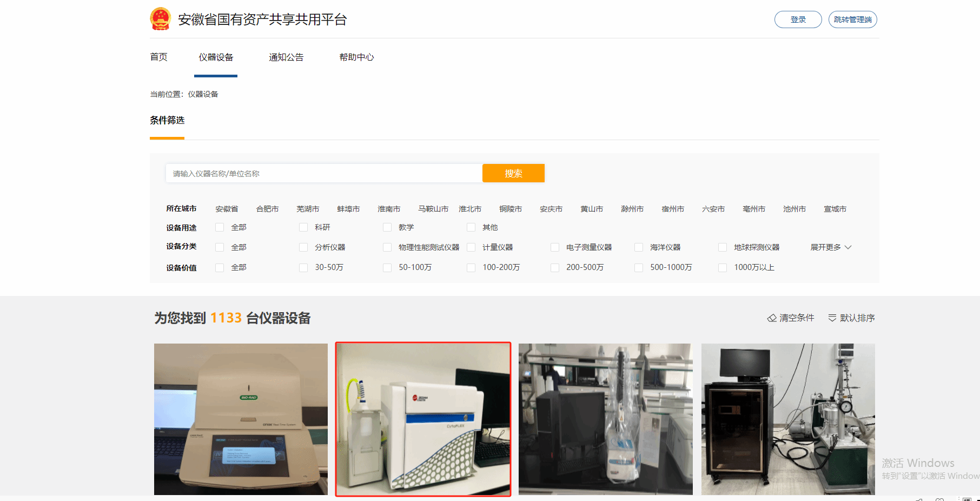Filter by city 合肥市
Image resolution: width=980 pixels, height=501 pixels.
pyautogui.click(x=267, y=209)
